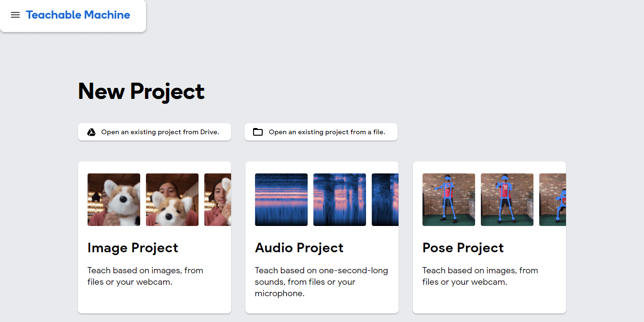Select the Image Project heading

point(133,248)
